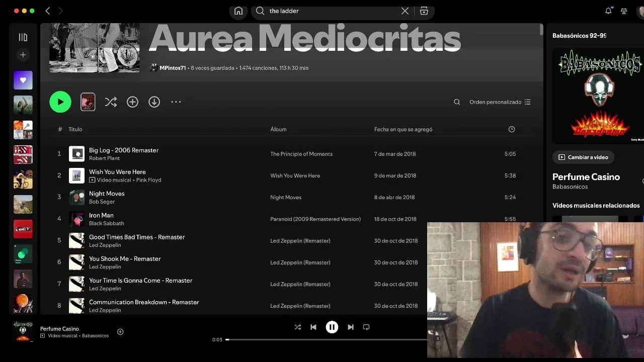The height and width of the screenshot is (362, 644).
Task: Enable shuffle for the playlist header
Action: (x=111, y=102)
